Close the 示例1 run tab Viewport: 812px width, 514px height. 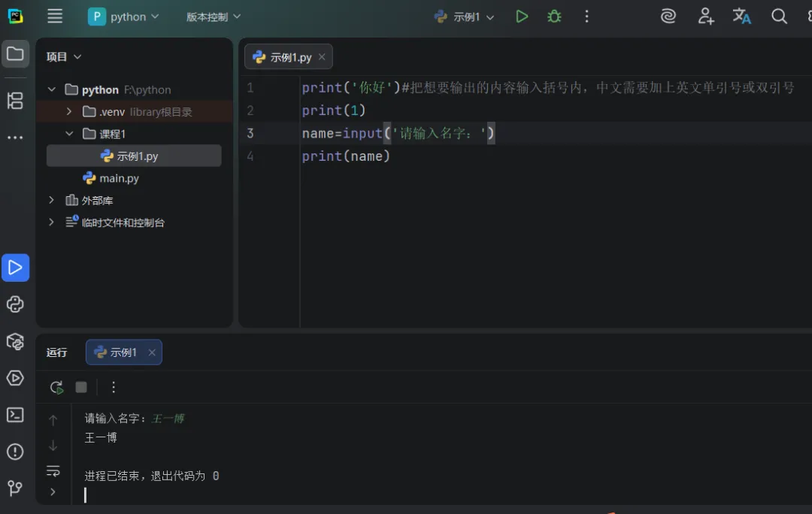pos(152,352)
